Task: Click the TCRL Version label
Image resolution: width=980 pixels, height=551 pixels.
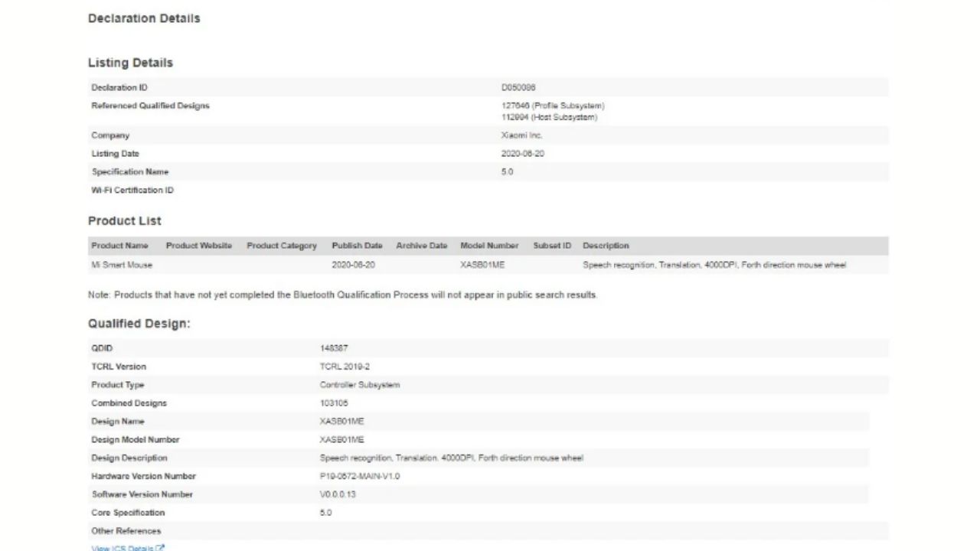Action: click(119, 367)
